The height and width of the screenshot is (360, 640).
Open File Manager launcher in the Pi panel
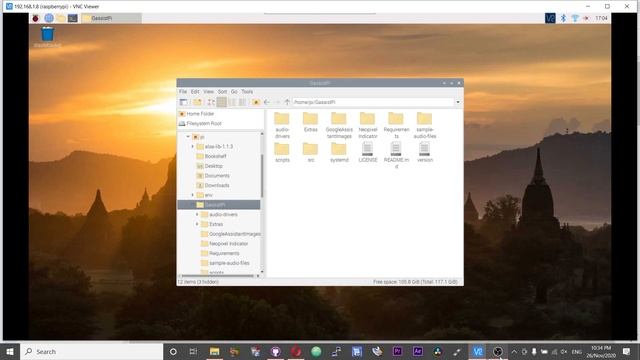(x=61, y=18)
